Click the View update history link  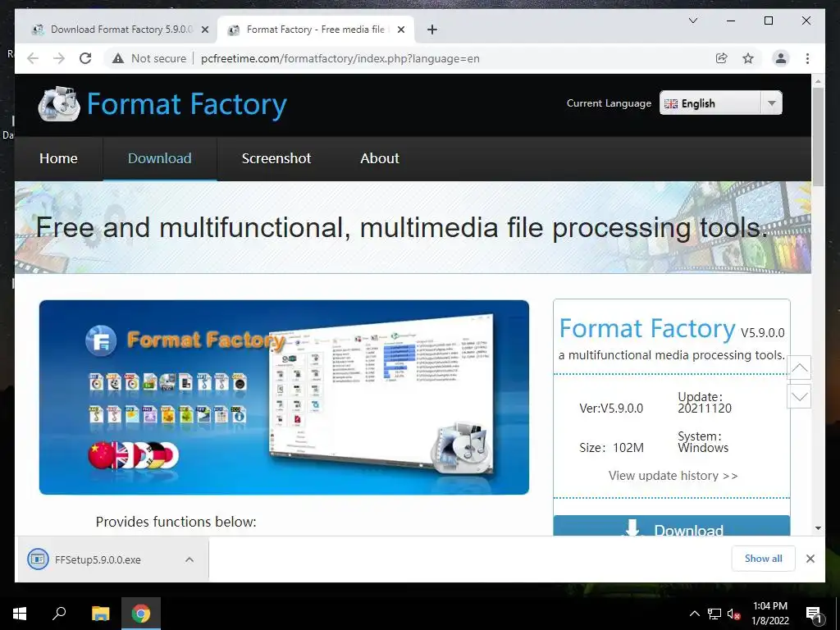tap(673, 476)
